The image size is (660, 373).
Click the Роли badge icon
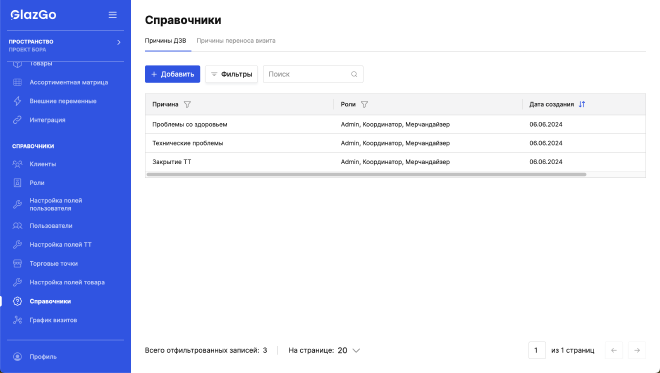pos(17,183)
